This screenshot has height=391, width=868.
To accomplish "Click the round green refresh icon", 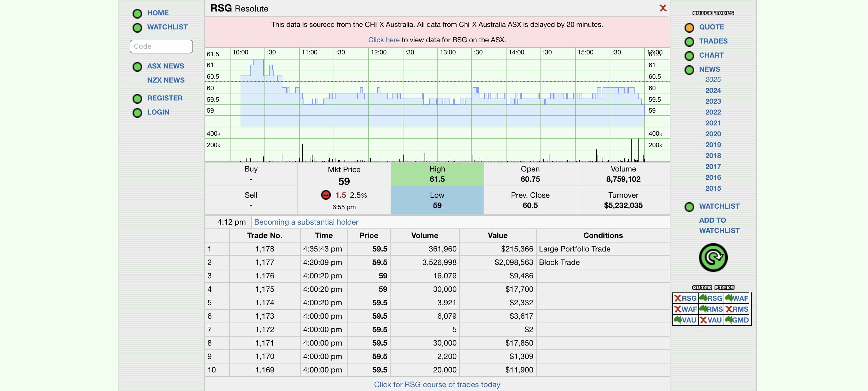I will (x=713, y=258).
